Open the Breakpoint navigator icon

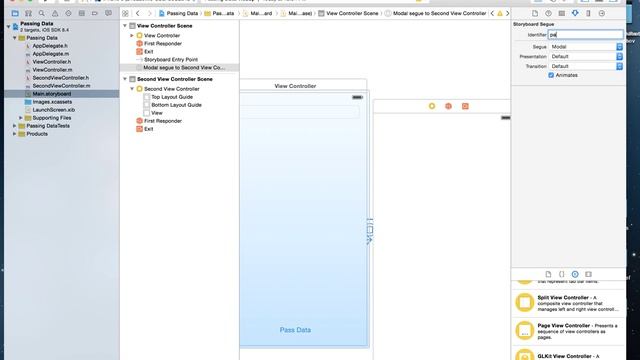95,13
